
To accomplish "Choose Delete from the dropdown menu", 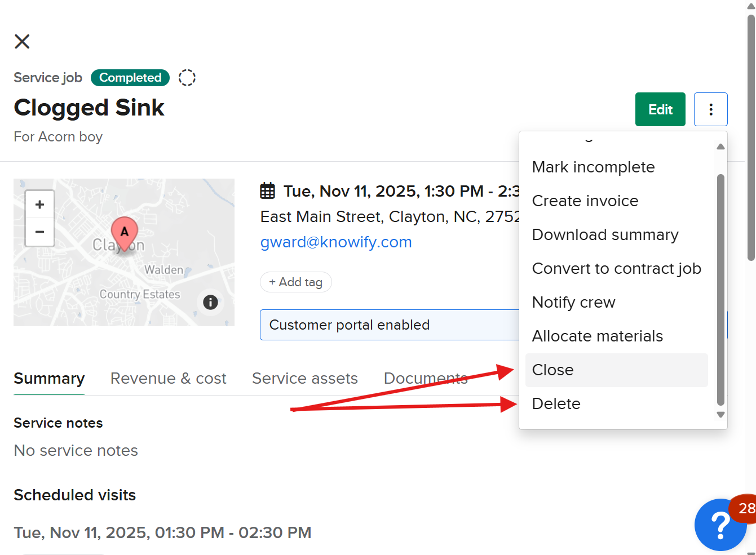I will (x=556, y=404).
